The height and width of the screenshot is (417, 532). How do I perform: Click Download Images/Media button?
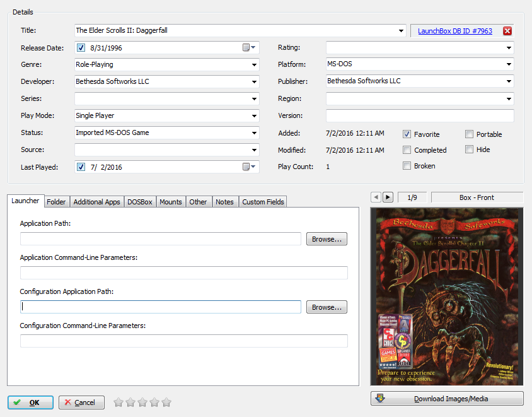(447, 399)
